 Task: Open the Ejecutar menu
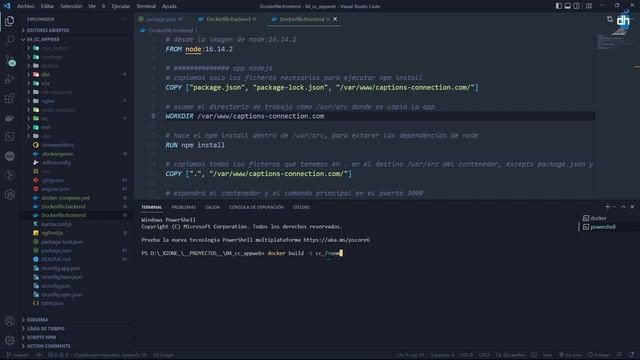[x=120, y=6]
